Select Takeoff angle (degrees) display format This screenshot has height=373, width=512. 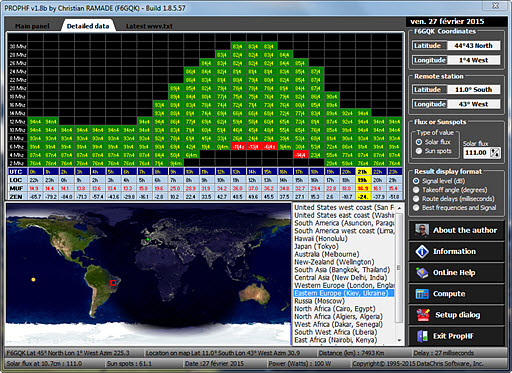pos(416,190)
